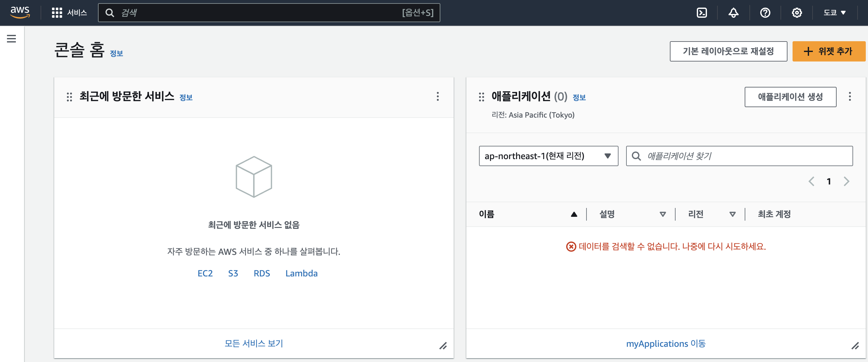Grab the drag handle of 애플리케이션 widget
Image resolution: width=868 pixels, height=362 pixels.
pos(481,97)
